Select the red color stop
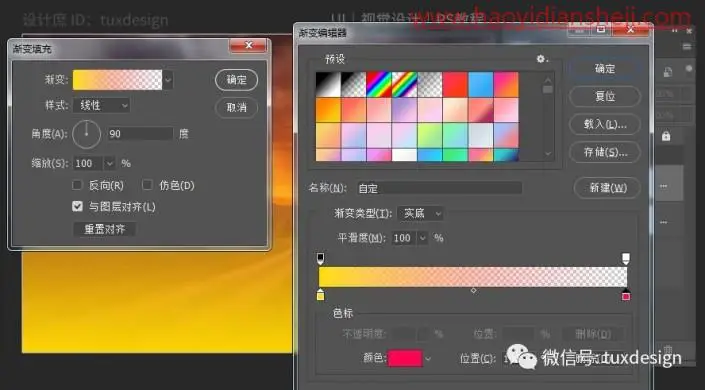Screen dimensions: 705x390 [626, 296]
